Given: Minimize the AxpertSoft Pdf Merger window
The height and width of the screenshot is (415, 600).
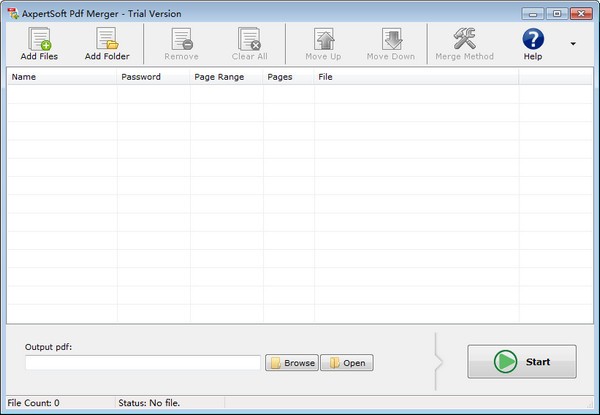Looking at the screenshot, I should [532, 14].
